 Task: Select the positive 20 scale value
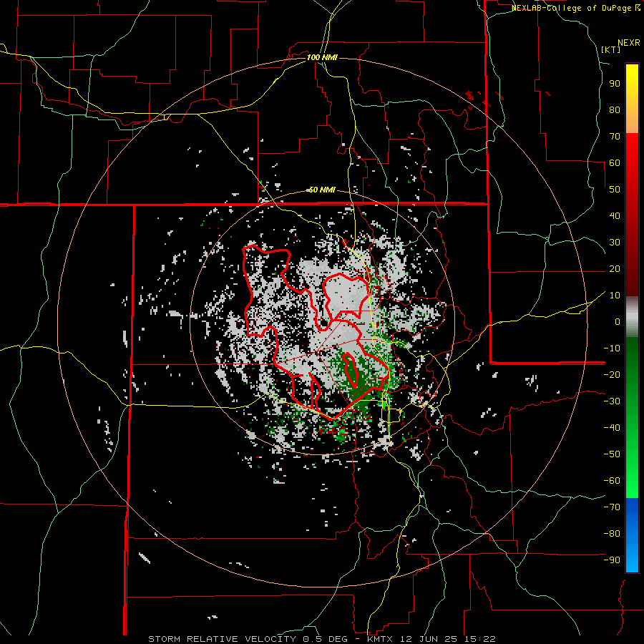[x=615, y=268]
